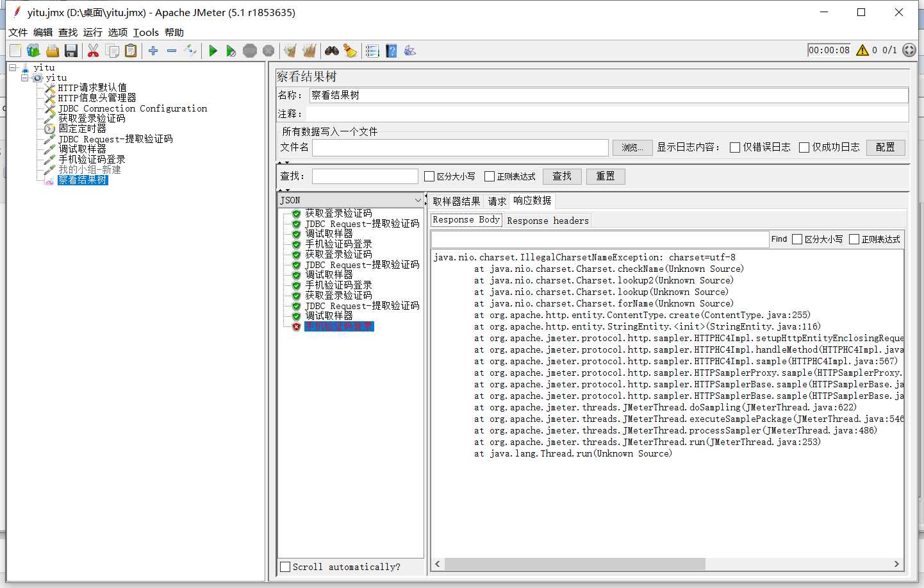Clear current results with single broom icon
The image size is (924, 588).
291,51
